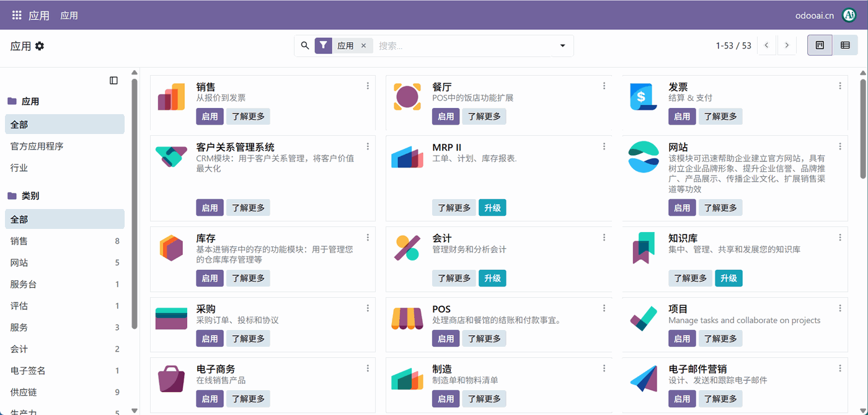Image resolution: width=868 pixels, height=415 pixels.
Task: Click the 销售 app icon
Action: coord(171,97)
